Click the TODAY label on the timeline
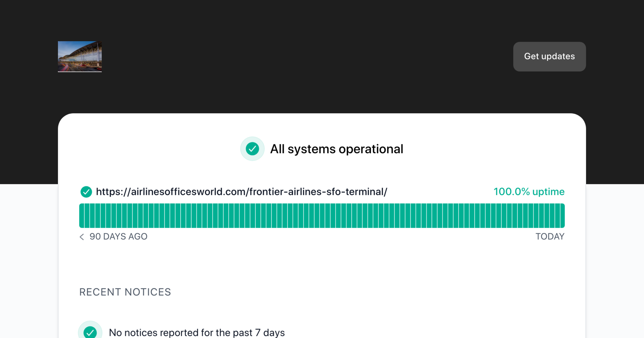The height and width of the screenshot is (338, 644). pos(550,236)
